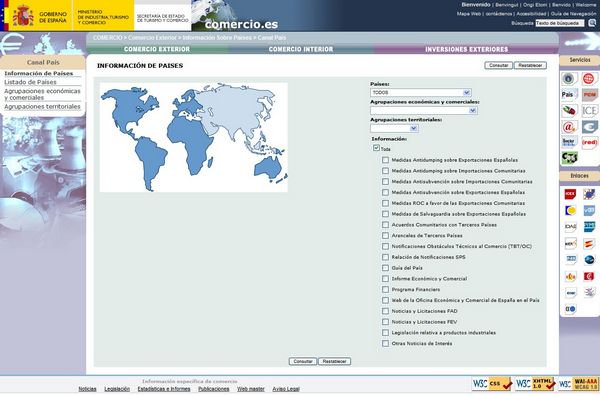Click the 'Mapa Web' header link

[x=468, y=14]
